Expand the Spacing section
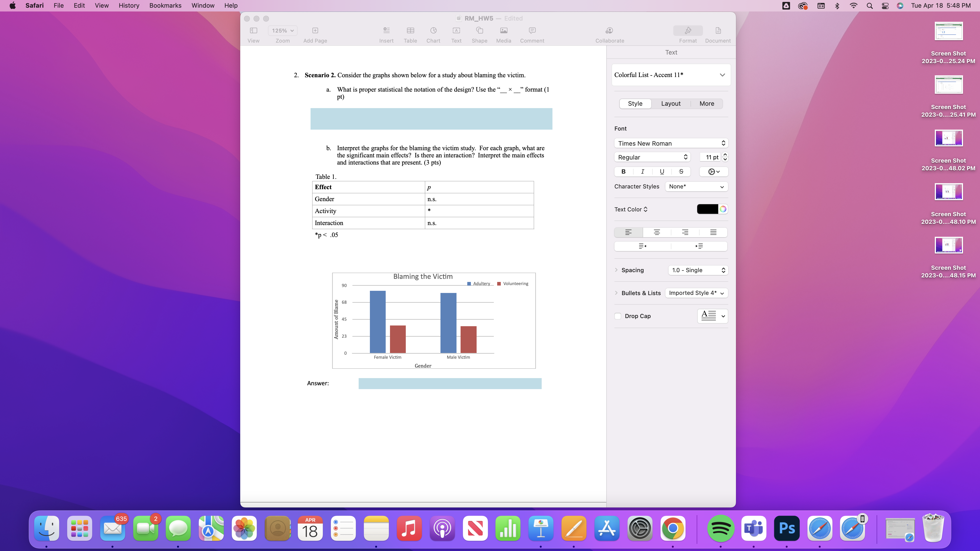The width and height of the screenshot is (980, 551). pyautogui.click(x=616, y=270)
